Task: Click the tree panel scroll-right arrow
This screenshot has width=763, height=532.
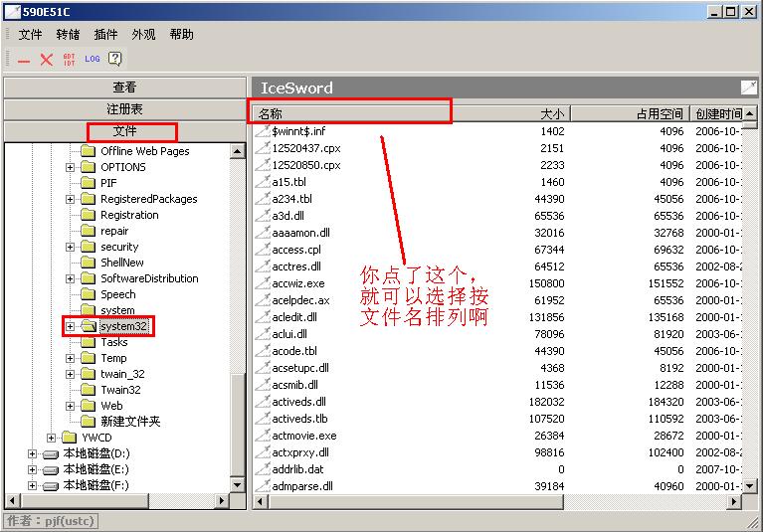Action: (x=222, y=500)
